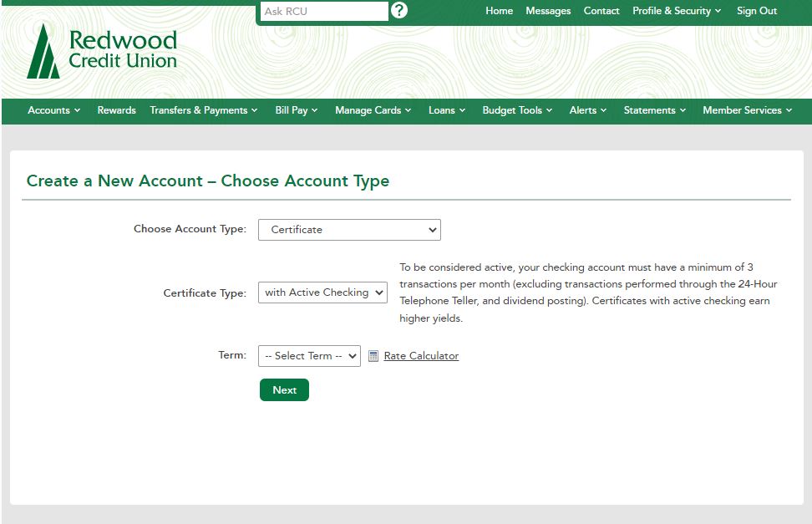This screenshot has height=524, width=812.
Task: Open the Rewards menu item
Action: (x=116, y=110)
